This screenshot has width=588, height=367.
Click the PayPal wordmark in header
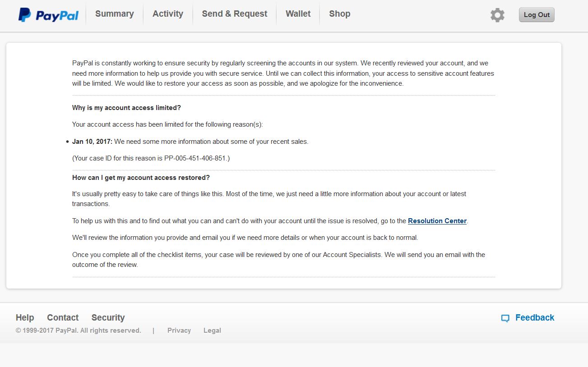(57, 16)
